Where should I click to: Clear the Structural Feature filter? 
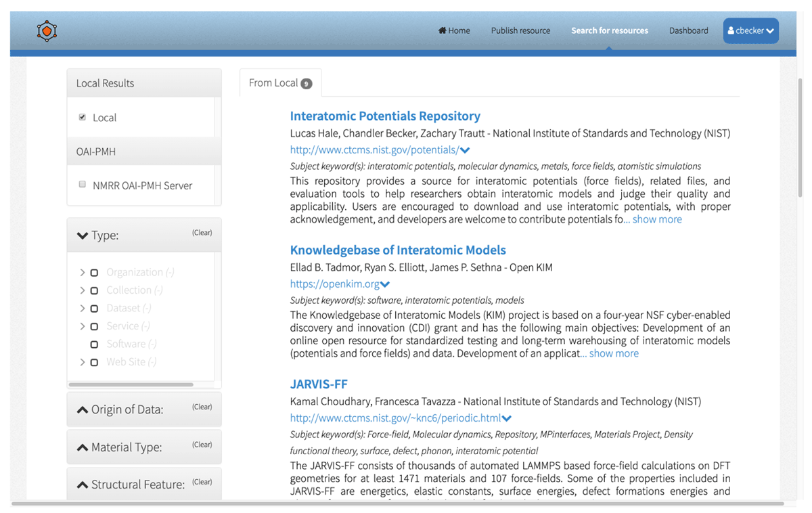202,482
